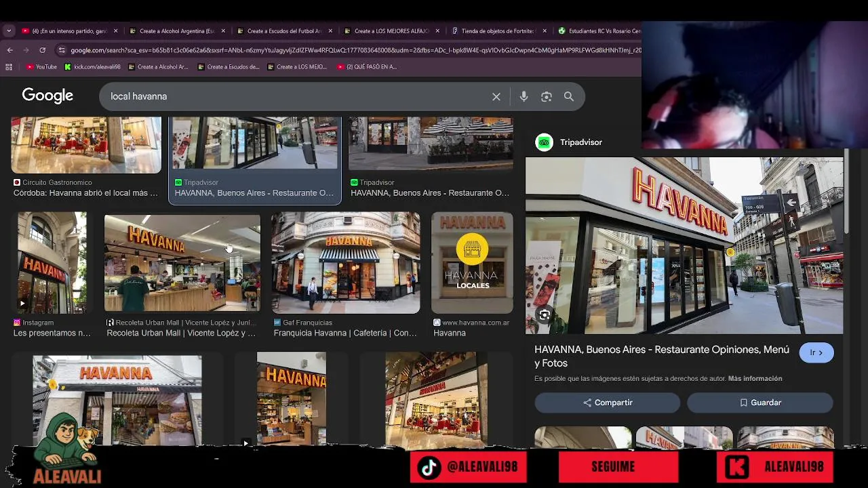Open the kick.com/aleavali98 bookmark
The width and height of the screenshot is (868, 488).
92,67
